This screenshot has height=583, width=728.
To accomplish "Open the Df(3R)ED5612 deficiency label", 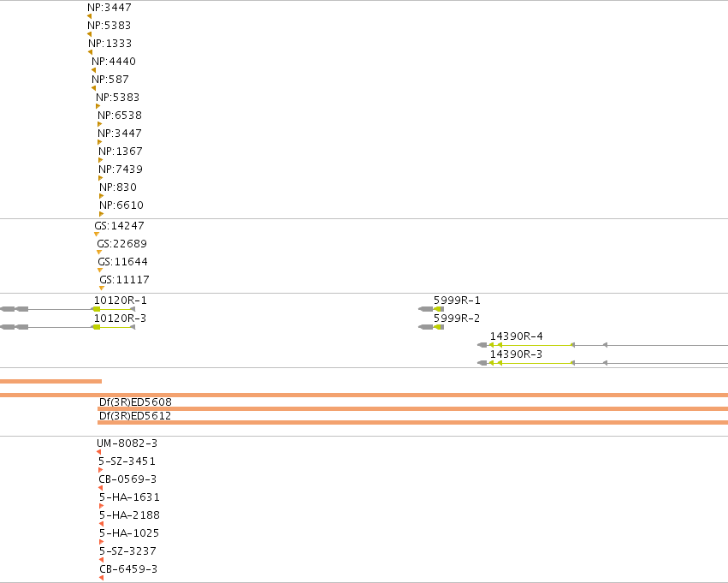I will (135, 416).
